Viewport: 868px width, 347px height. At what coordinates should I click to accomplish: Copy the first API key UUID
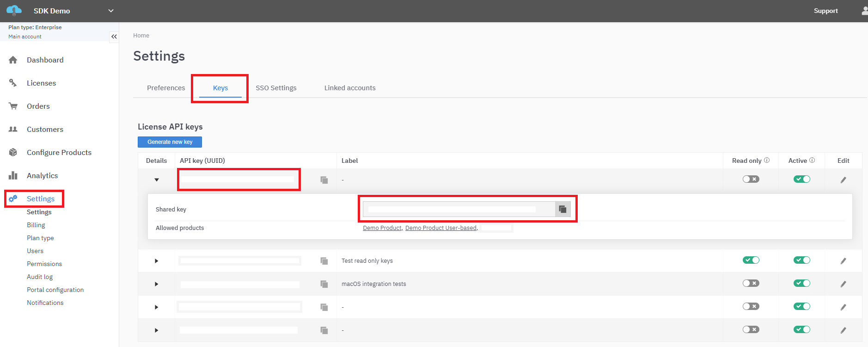coord(324,180)
